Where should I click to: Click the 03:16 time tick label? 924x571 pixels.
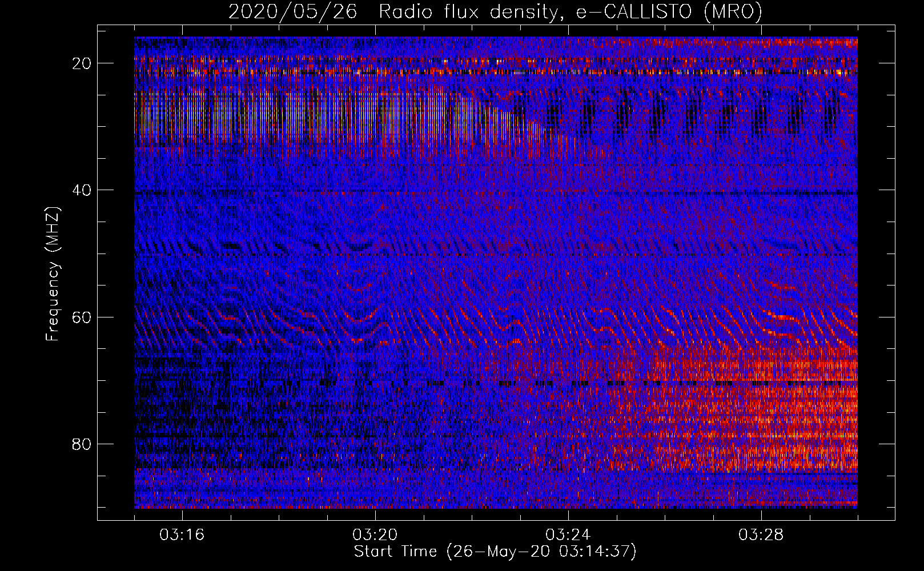182,534
